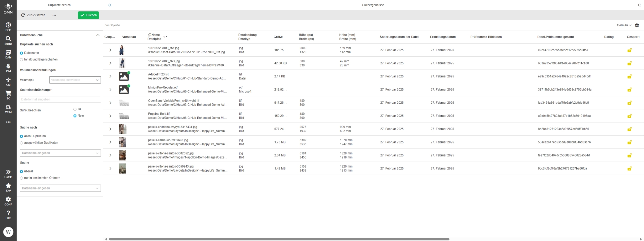The height and width of the screenshot is (241, 644).
Task: Sort by Erstellungsdatum column header
Action: (x=443, y=37)
